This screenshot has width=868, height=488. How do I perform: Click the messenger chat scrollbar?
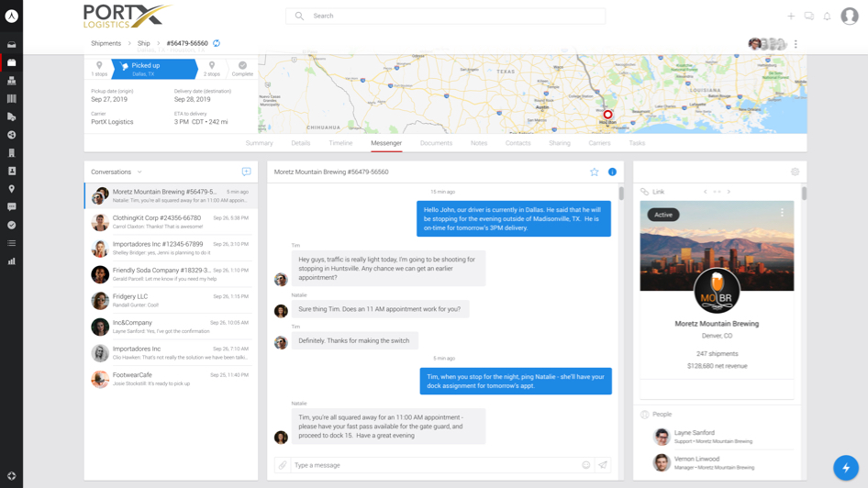point(621,194)
